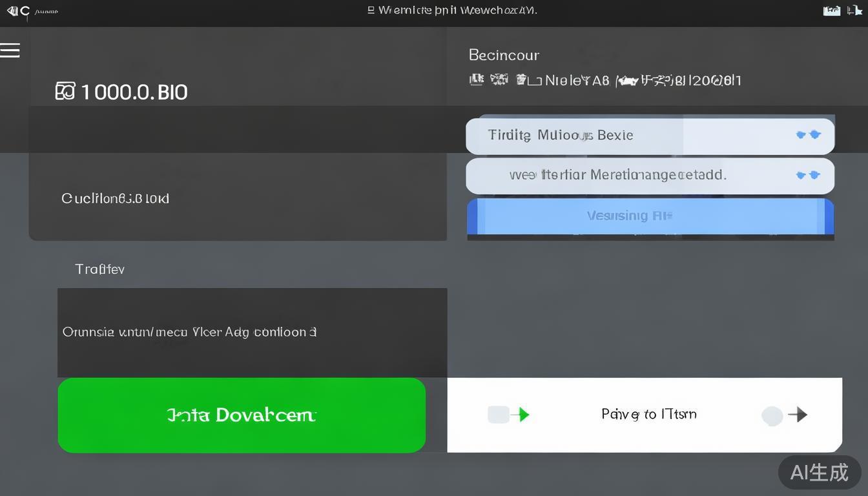Click the Paivg to ITtsrn label
Viewport: 868px width, 496px height.
(648, 414)
